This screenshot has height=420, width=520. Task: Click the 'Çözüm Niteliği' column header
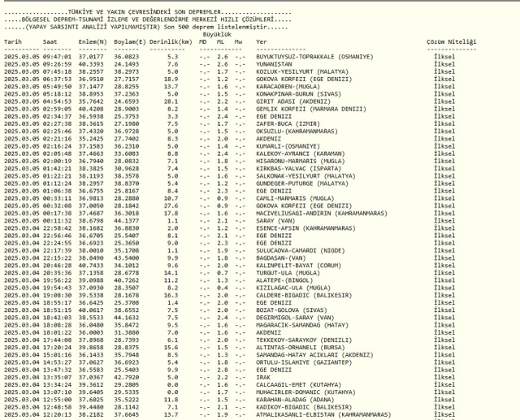pos(452,41)
